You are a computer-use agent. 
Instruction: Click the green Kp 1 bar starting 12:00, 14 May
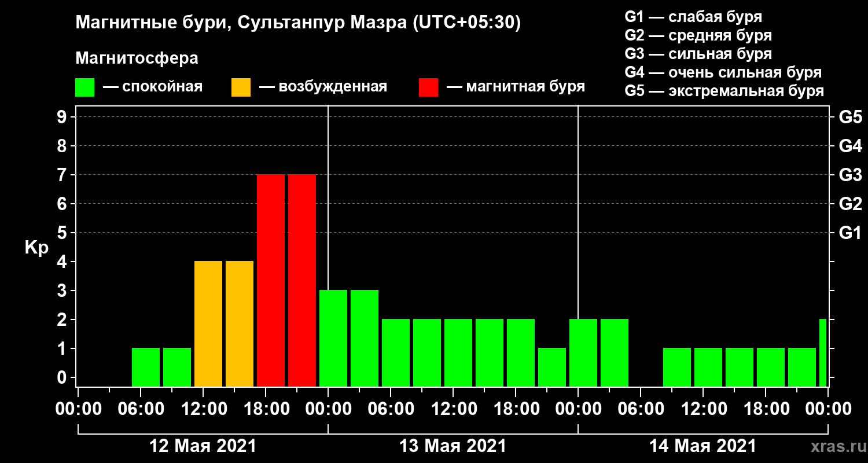click(708, 367)
